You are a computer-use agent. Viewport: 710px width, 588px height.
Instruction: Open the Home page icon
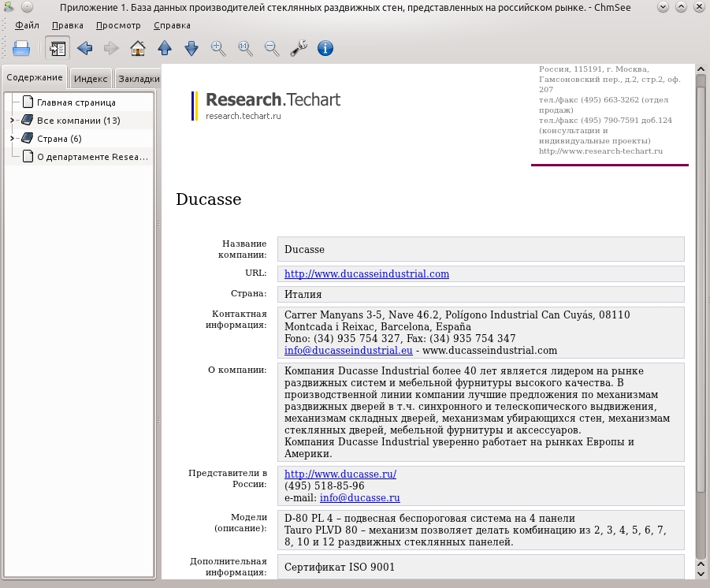click(138, 48)
